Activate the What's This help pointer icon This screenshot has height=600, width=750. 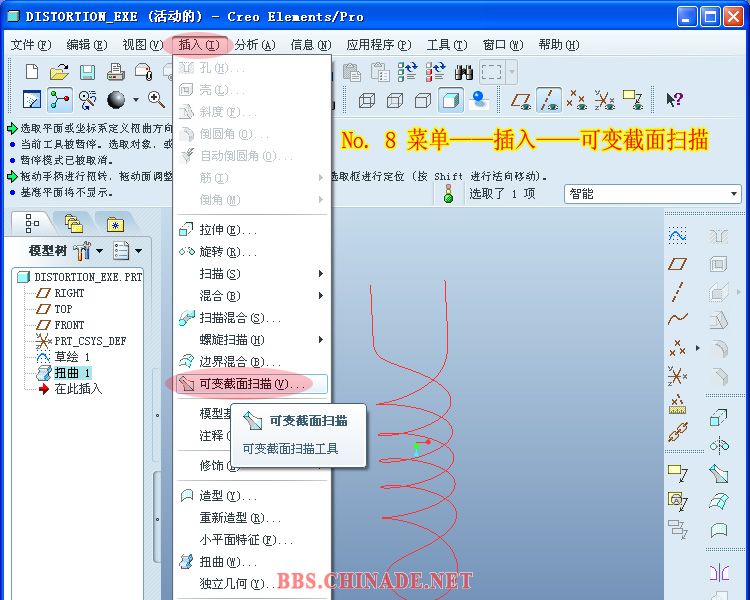click(674, 100)
